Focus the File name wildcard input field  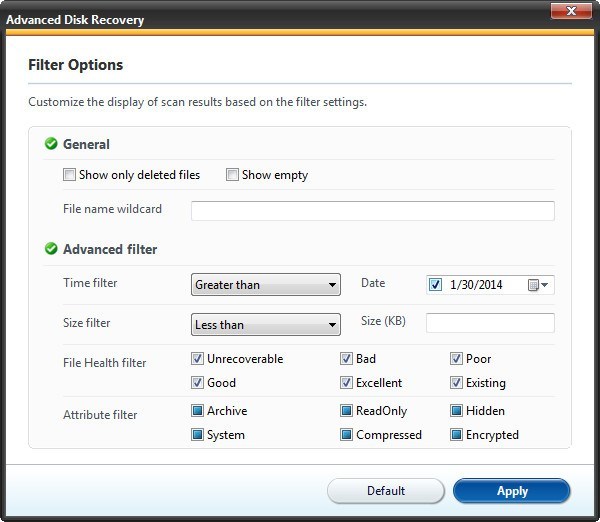click(373, 210)
